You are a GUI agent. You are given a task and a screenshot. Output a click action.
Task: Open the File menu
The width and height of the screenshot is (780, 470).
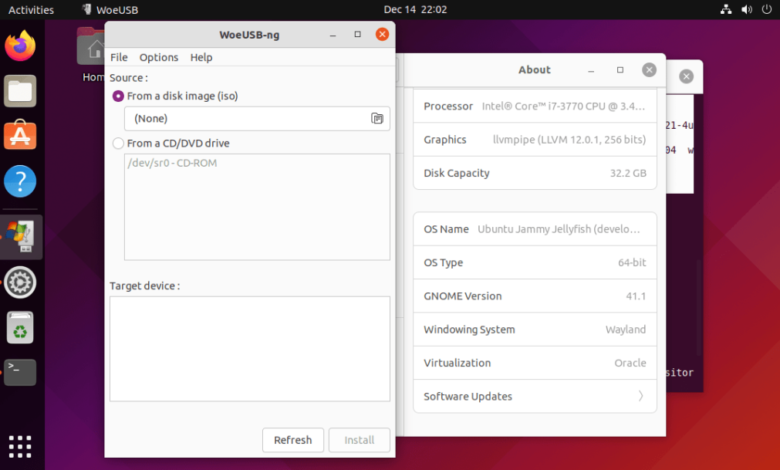point(119,57)
